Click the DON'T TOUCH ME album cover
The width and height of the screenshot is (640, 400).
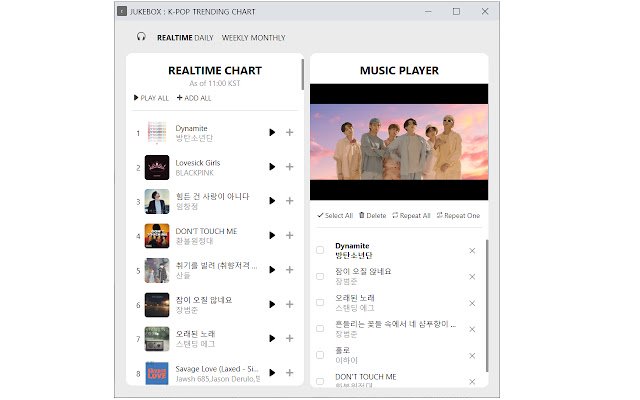point(157,236)
